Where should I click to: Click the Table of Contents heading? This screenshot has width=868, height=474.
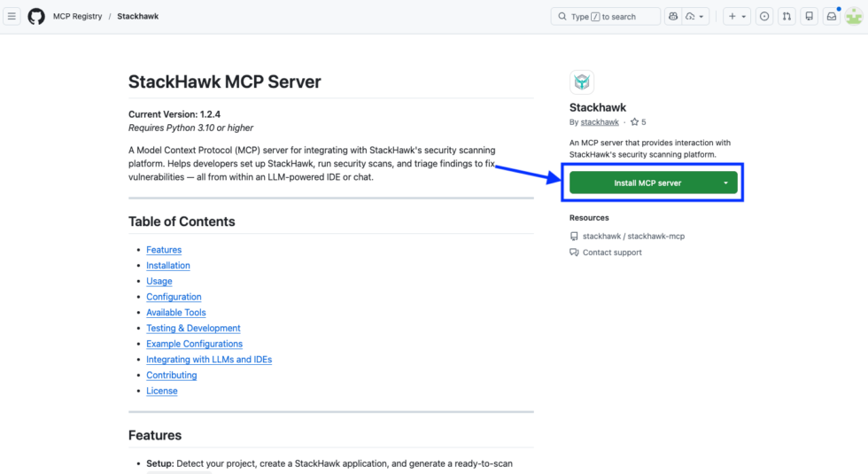click(x=182, y=221)
